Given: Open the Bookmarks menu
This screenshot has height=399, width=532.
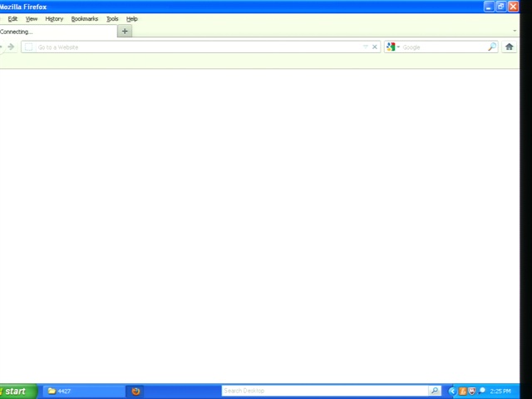Looking at the screenshot, I should [x=85, y=19].
